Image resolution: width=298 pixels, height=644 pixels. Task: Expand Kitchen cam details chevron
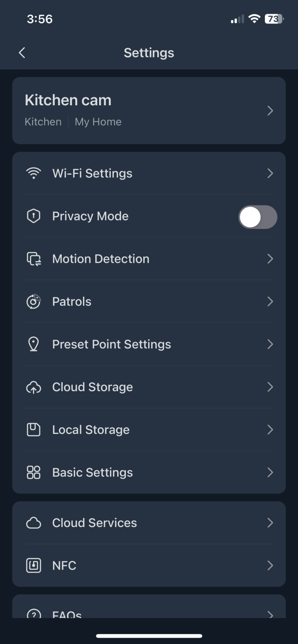[x=270, y=111]
